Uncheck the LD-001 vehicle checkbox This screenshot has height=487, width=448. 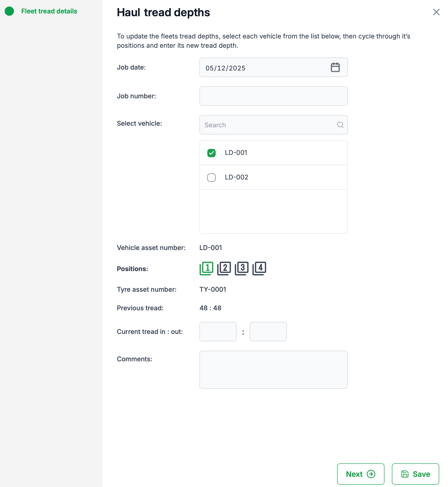pyautogui.click(x=211, y=153)
